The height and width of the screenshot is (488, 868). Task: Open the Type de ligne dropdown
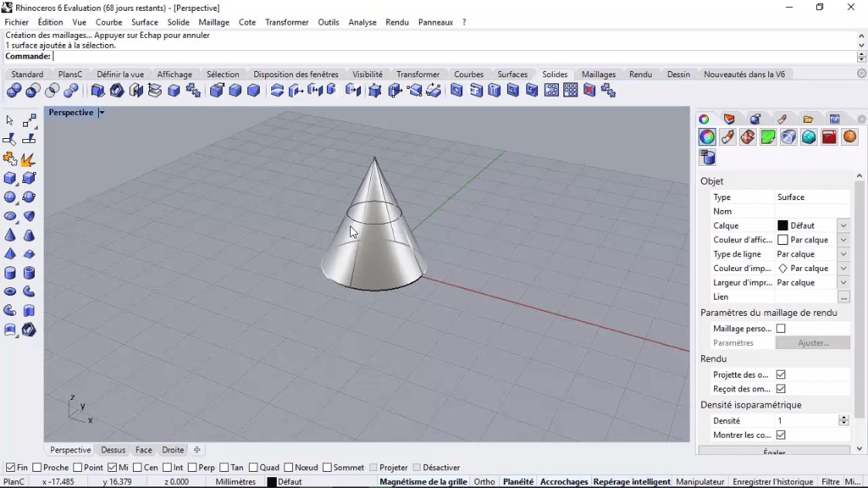click(x=842, y=253)
